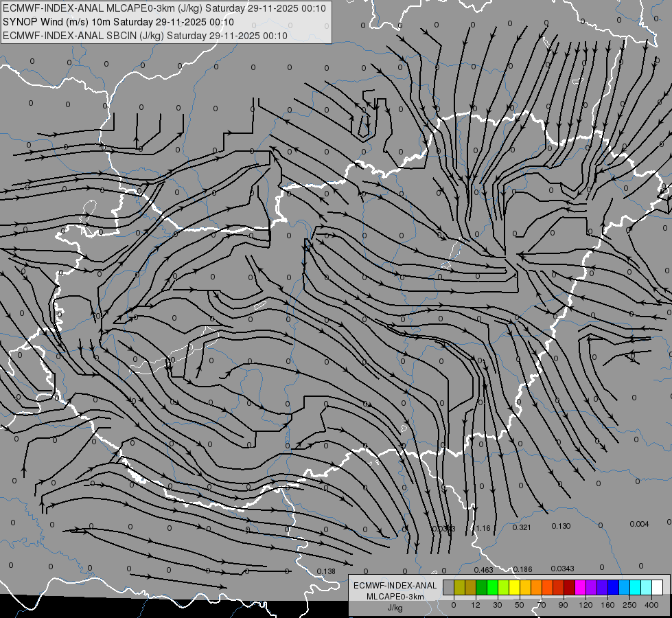Select the 0.321 grid value
The image size is (672, 618).
point(522,527)
